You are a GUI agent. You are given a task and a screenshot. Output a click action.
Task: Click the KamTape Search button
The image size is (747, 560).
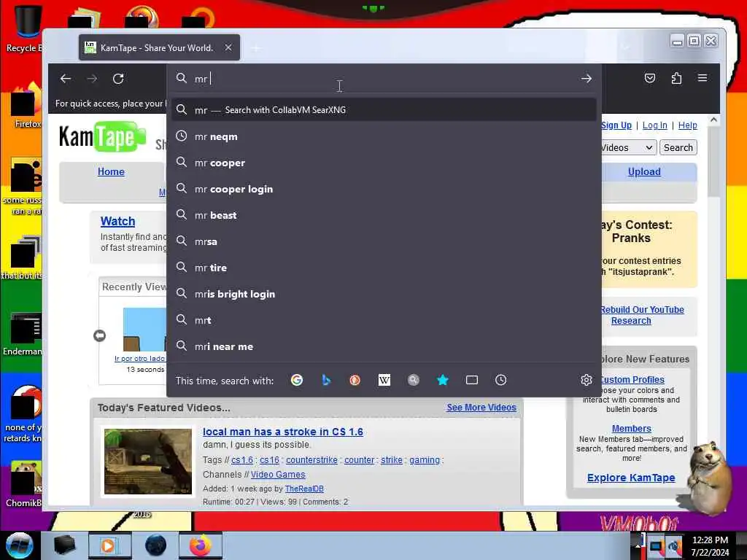click(678, 147)
